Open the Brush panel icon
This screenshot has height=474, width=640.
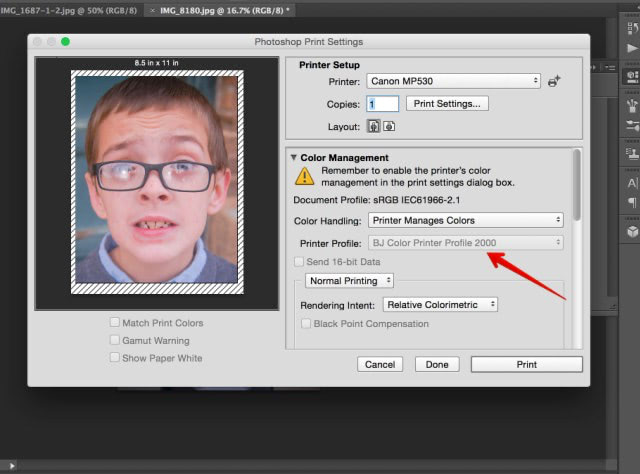click(632, 126)
